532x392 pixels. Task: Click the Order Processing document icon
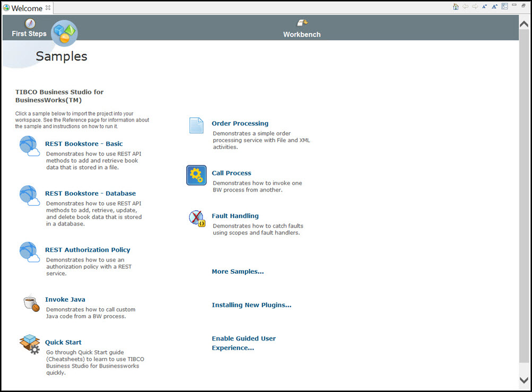[196, 125]
